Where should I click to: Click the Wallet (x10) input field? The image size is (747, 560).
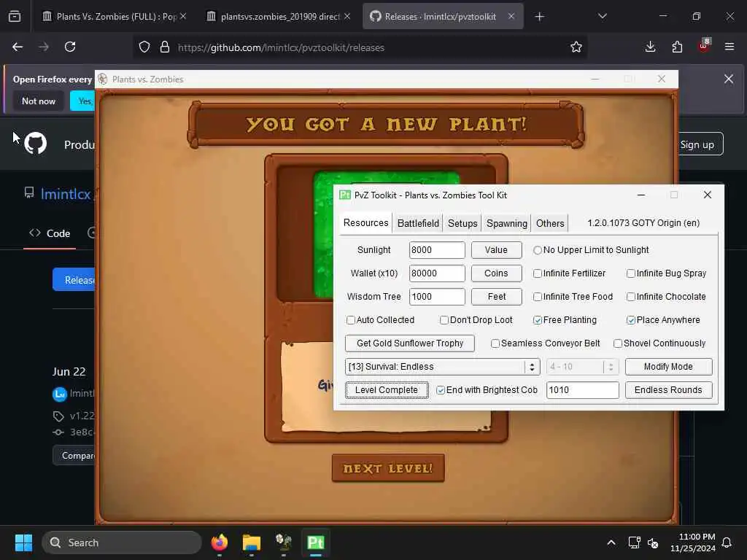coord(437,273)
